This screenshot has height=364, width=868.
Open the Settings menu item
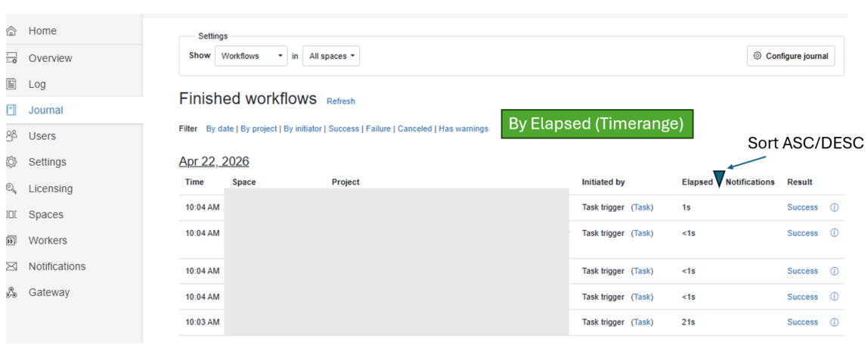click(x=47, y=162)
